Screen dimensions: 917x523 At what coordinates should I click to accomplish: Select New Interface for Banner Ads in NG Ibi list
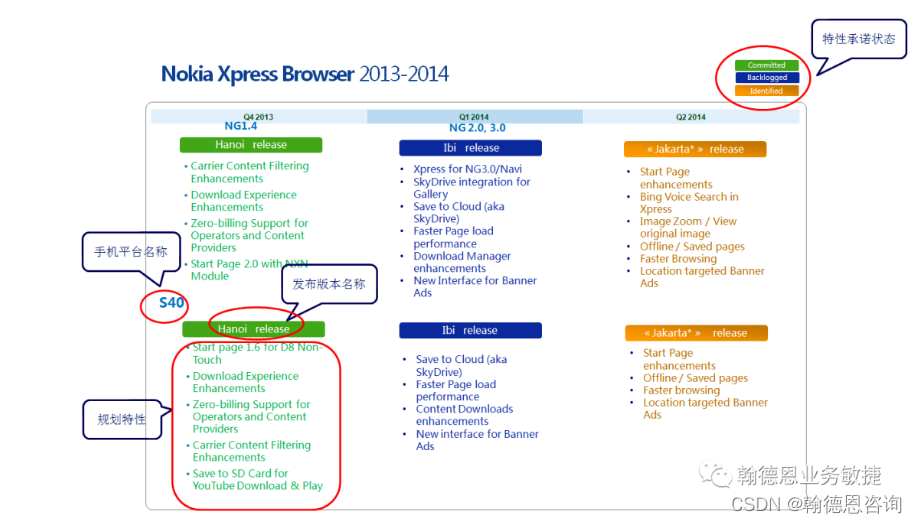coord(475,287)
